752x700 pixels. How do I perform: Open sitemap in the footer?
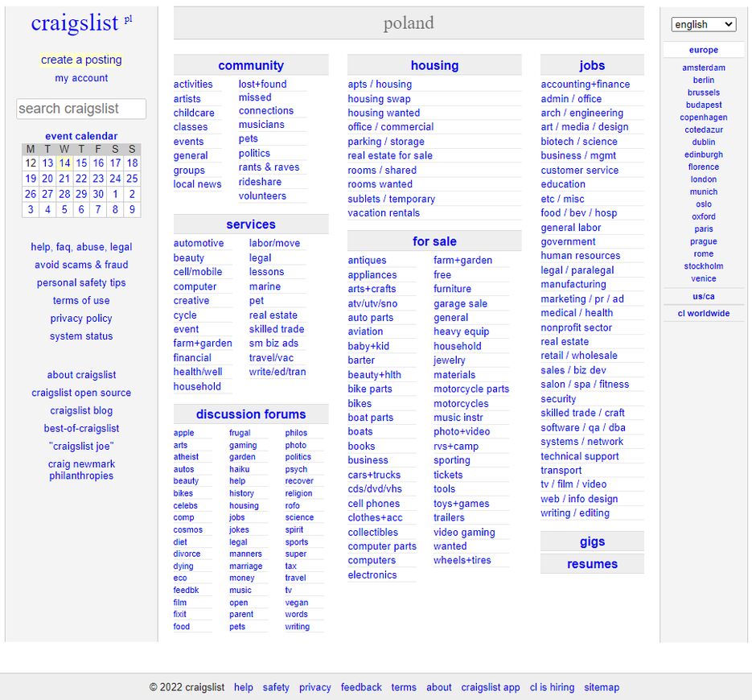(x=602, y=687)
